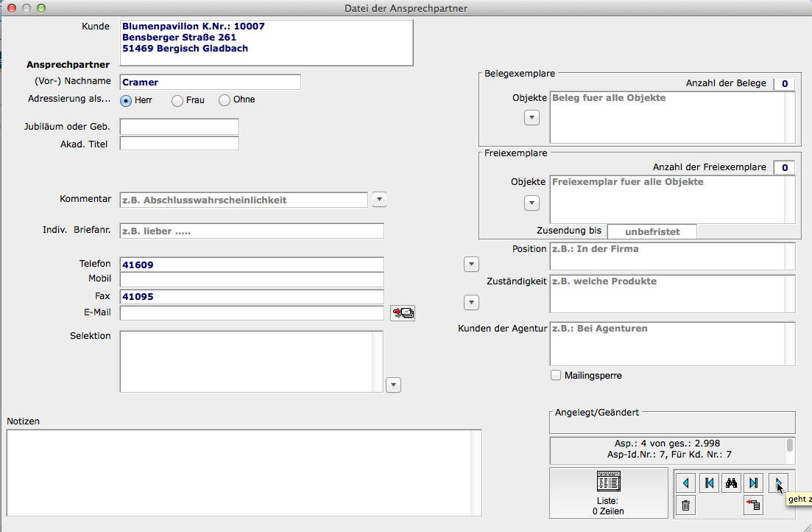Screen dimensions: 812x532
Task: Expand the Selektion dropdown
Action: pyautogui.click(x=393, y=385)
